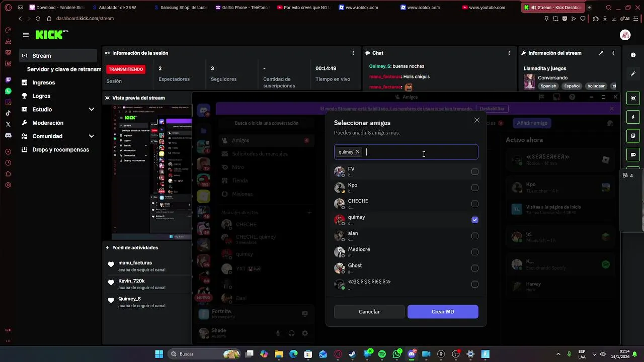Image resolution: width=644 pixels, height=362 pixels.
Task: Open WhatsApp from Opera sidebar
Action: (x=8, y=91)
